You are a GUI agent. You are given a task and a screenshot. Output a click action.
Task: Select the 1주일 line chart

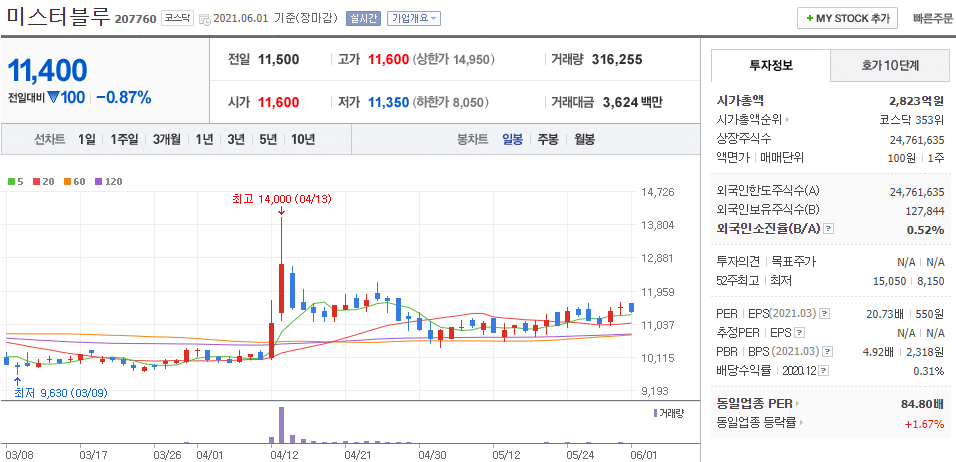(124, 139)
